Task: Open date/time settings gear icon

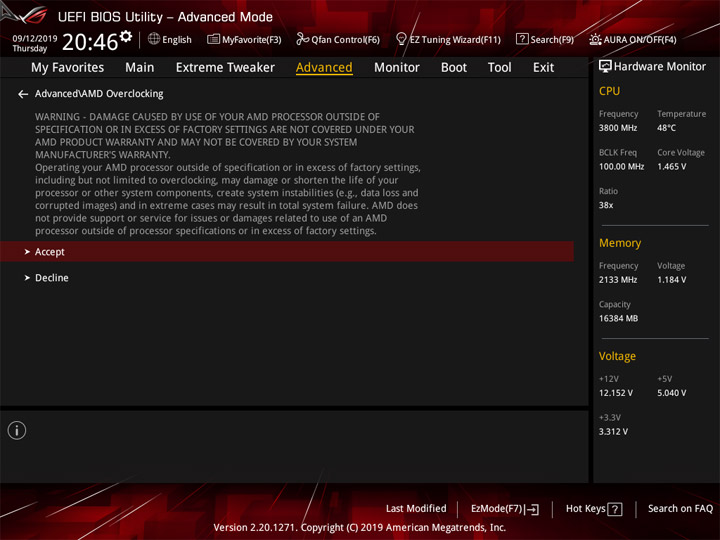Action: (x=126, y=36)
